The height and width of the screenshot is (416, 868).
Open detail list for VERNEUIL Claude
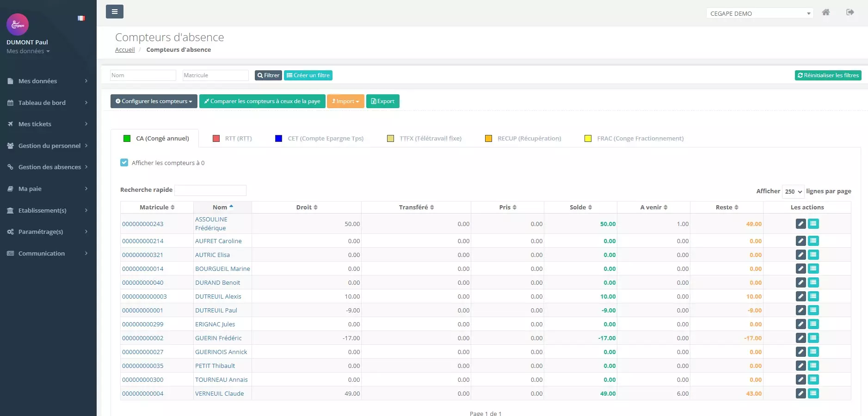pyautogui.click(x=813, y=393)
